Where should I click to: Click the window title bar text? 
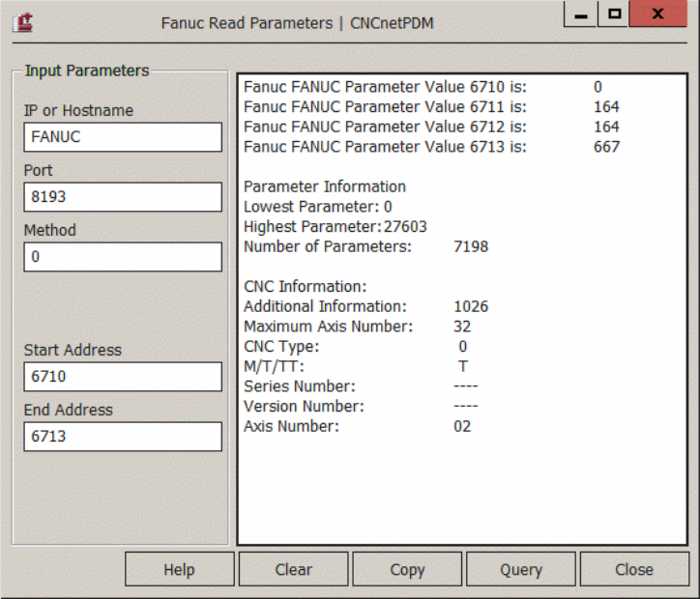[297, 22]
